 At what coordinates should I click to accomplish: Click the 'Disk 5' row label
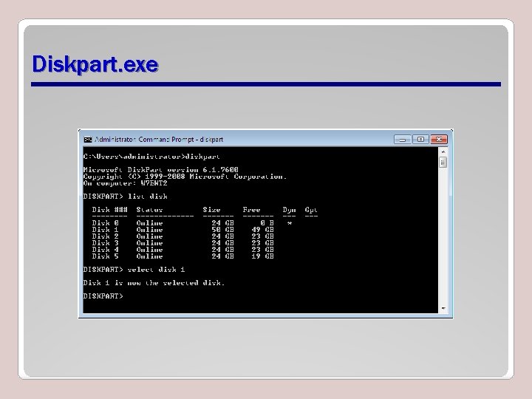point(105,256)
